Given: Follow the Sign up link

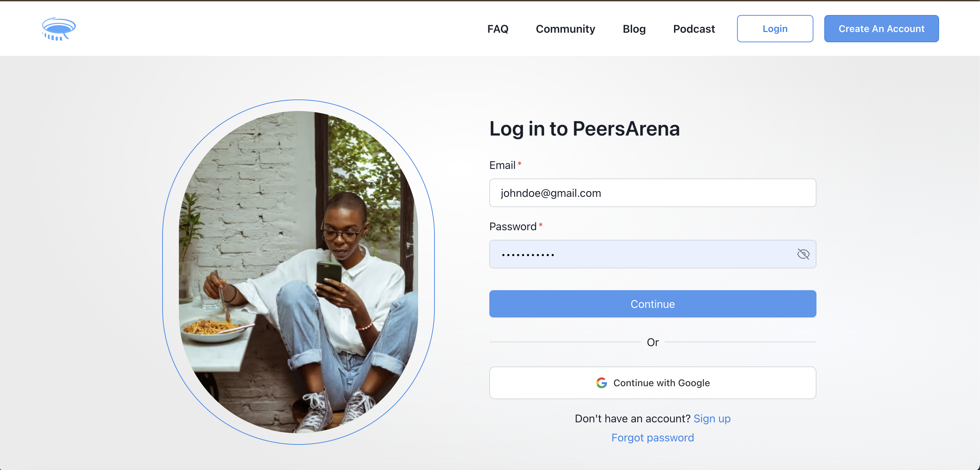Looking at the screenshot, I should pos(712,418).
